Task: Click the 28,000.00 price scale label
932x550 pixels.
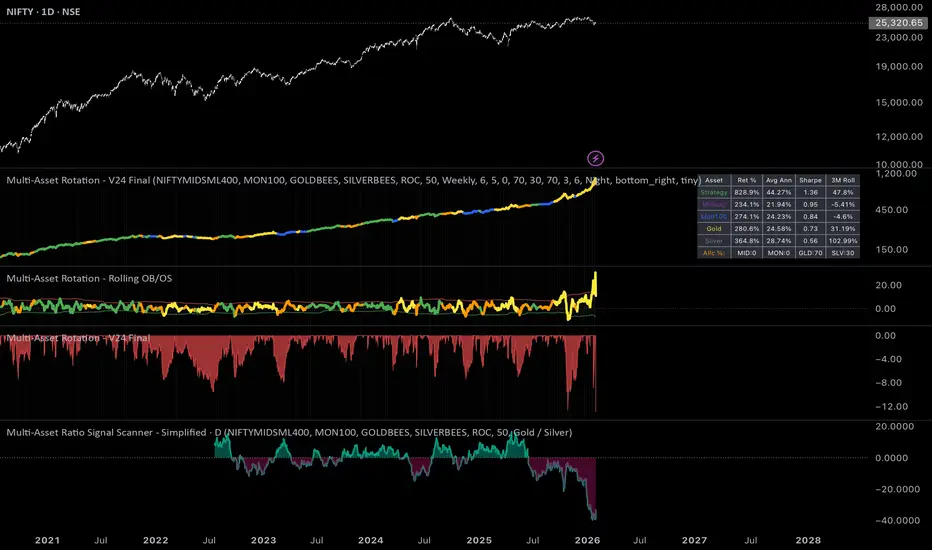Action: point(899,8)
